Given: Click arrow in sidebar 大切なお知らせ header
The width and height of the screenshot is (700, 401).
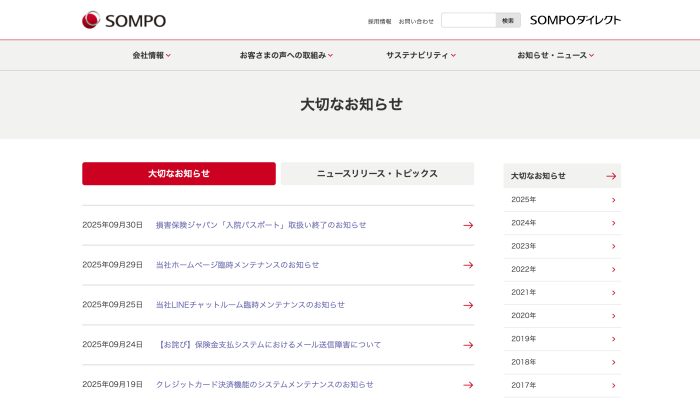Looking at the screenshot, I should click(611, 176).
